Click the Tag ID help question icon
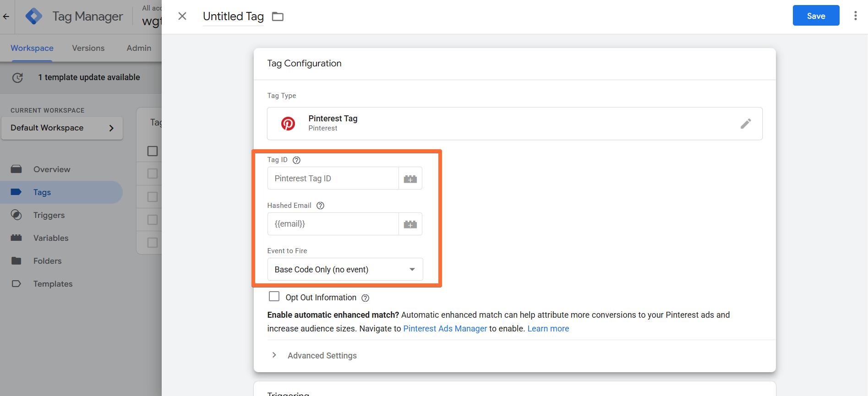This screenshot has width=868, height=396. tap(296, 160)
